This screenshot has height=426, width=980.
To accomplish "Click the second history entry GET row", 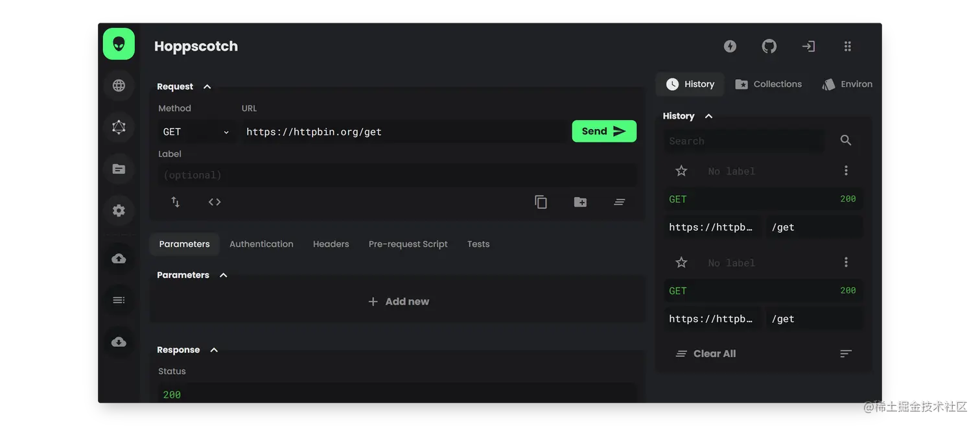I will (763, 290).
